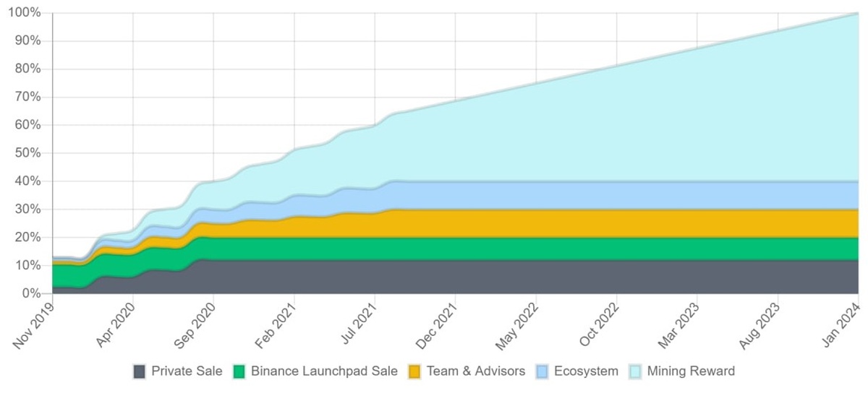Click the 100% y-axis label
The height and width of the screenshot is (393, 868).
tap(25, 13)
